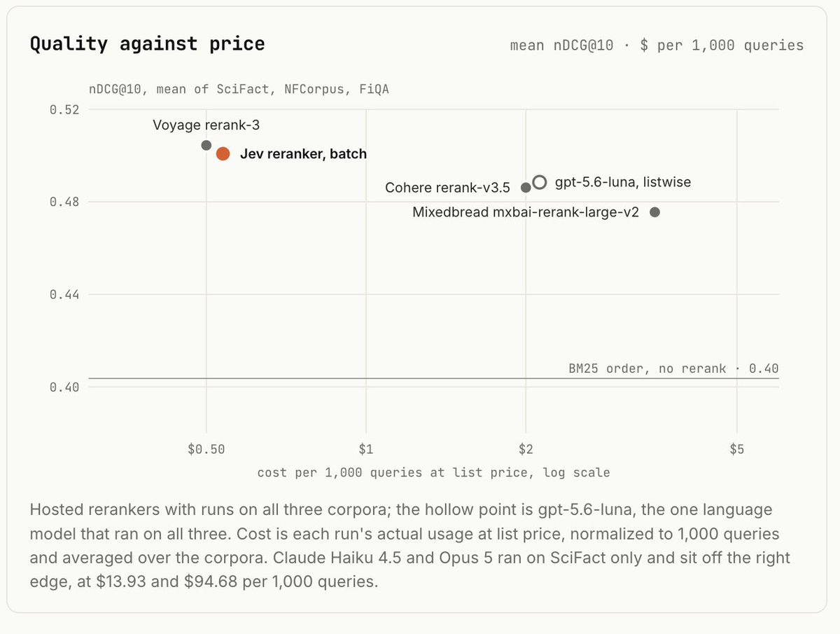Click the Cohere rerank-v3.5 data point
Image resolution: width=840 pixels, height=634 pixels.
pos(526,188)
